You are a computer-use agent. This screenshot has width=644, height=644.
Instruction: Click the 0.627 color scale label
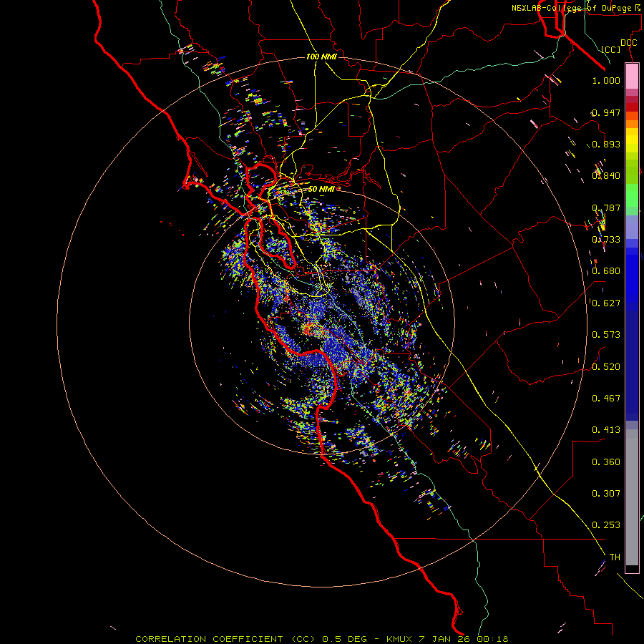606,303
